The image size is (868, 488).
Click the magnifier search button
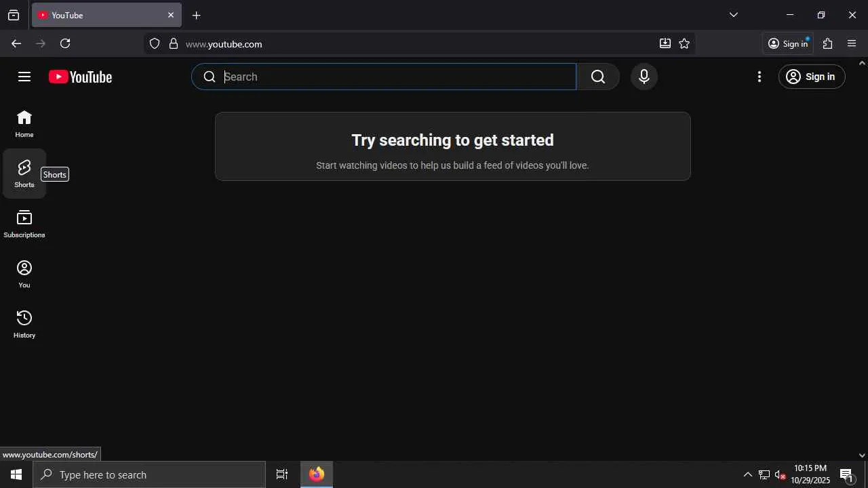(x=598, y=77)
